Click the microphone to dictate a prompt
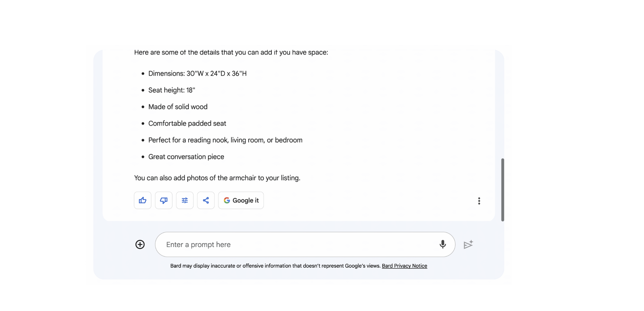The image size is (644, 311). click(x=443, y=244)
